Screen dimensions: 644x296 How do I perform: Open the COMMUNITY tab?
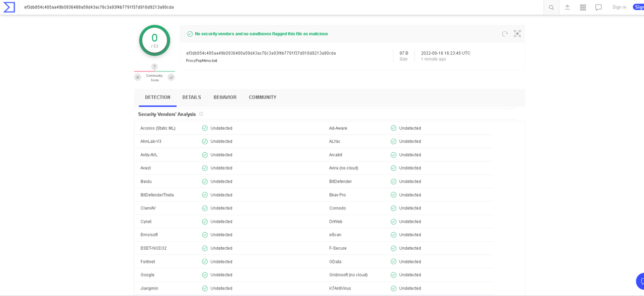pos(263,97)
